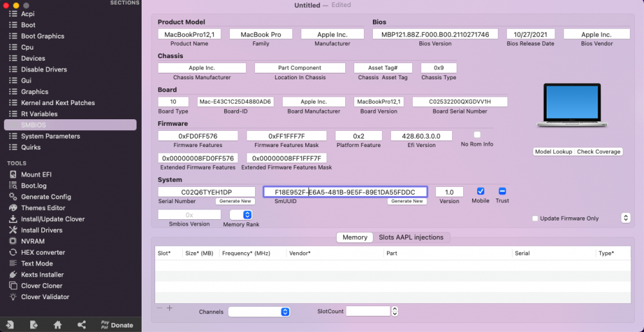Enable Update Firmware Only checkbox
This screenshot has width=644, height=332.
coord(535,219)
